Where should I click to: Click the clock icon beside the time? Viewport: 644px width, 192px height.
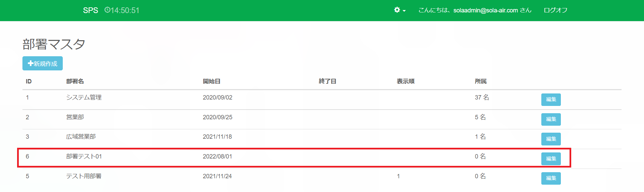(107, 10)
